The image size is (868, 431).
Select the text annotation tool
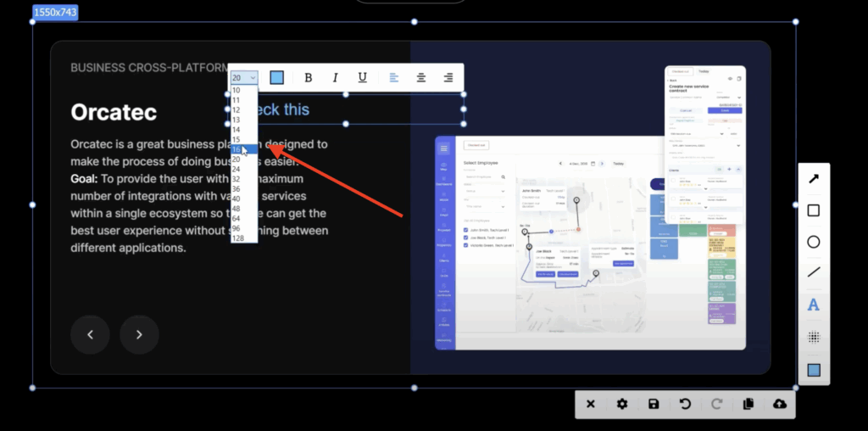coord(813,305)
